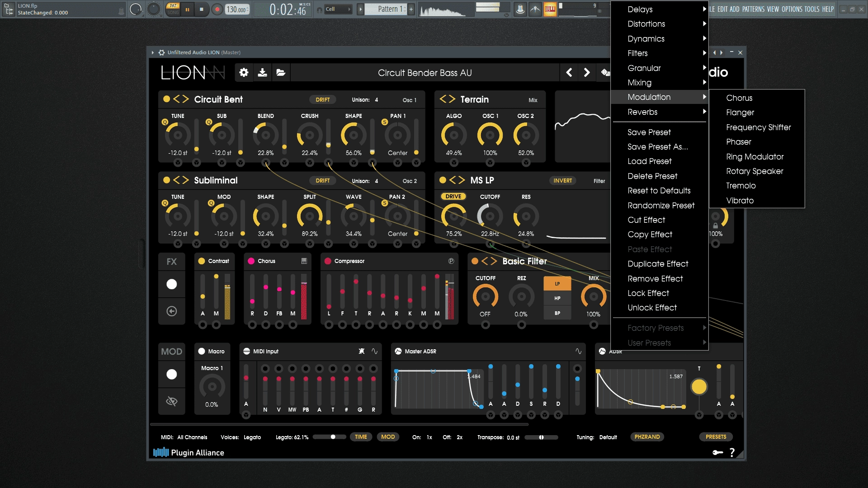The height and width of the screenshot is (488, 868).
Task: Click the Circuit Bender Bass AU preset name
Action: point(425,73)
